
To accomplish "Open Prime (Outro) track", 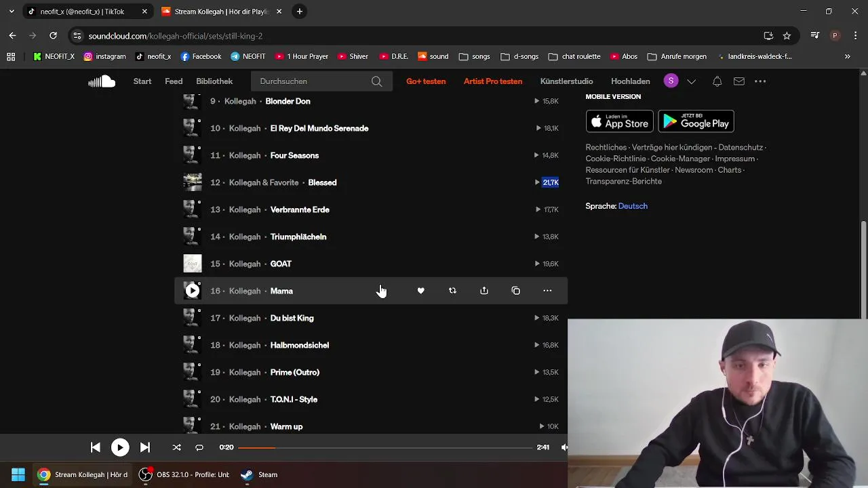I will (295, 372).
